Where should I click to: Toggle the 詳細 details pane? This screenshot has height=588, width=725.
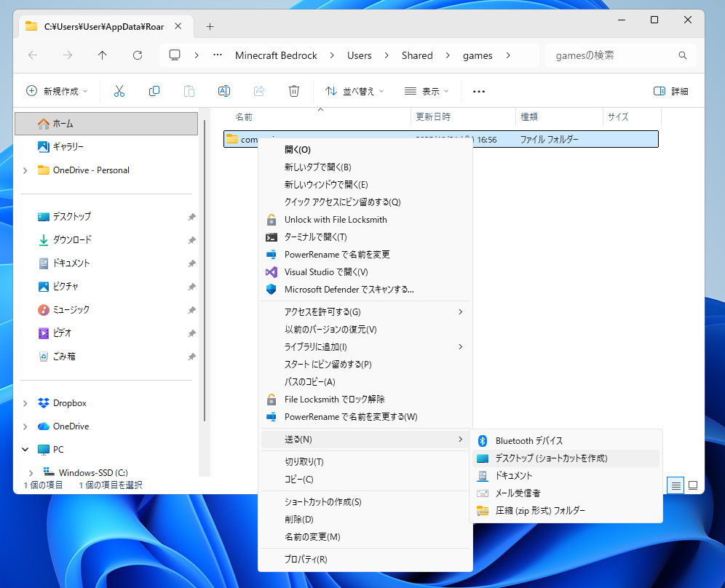click(670, 91)
